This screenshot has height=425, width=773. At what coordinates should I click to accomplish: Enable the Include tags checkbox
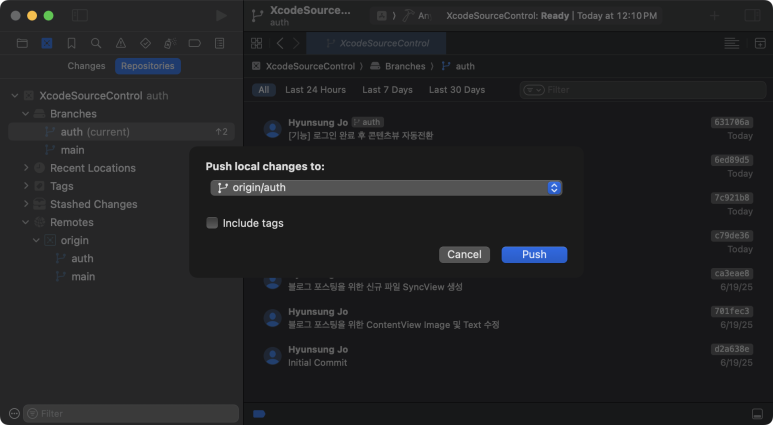212,223
